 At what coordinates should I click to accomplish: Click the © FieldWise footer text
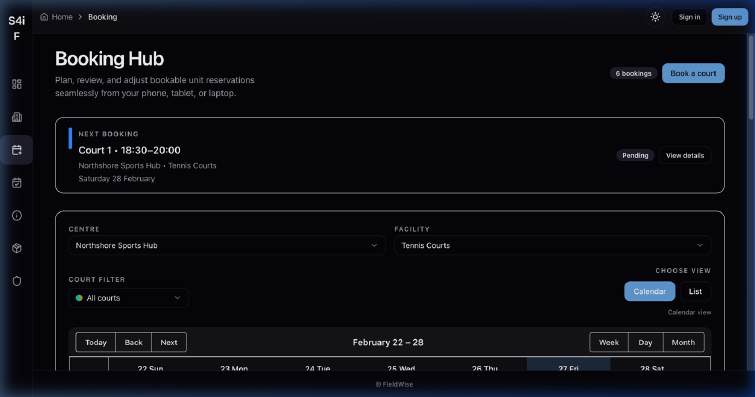tap(394, 384)
